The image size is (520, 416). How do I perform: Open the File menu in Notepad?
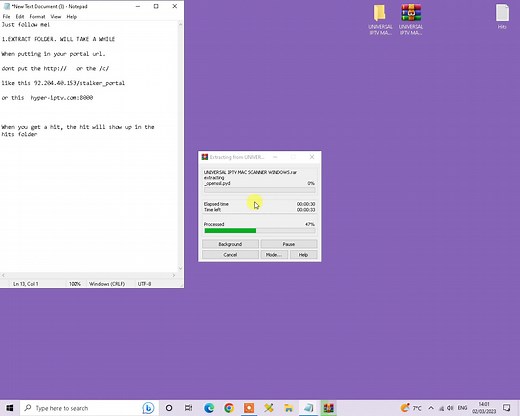click(x=6, y=16)
